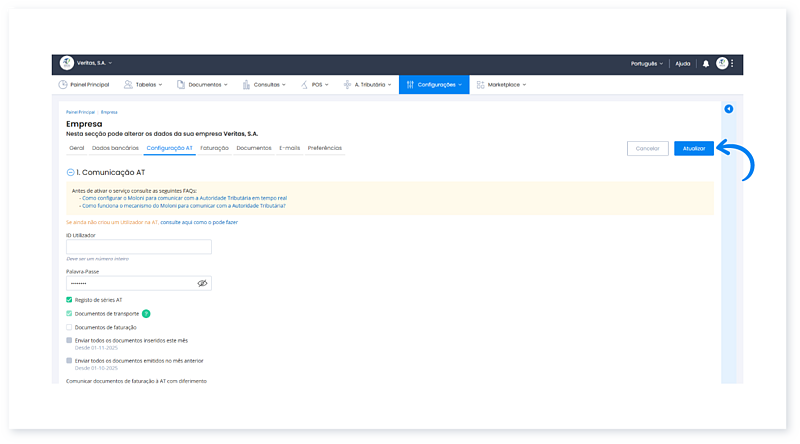The height and width of the screenshot is (444, 800).
Task: Open the Português language dropdown
Action: [x=647, y=63]
